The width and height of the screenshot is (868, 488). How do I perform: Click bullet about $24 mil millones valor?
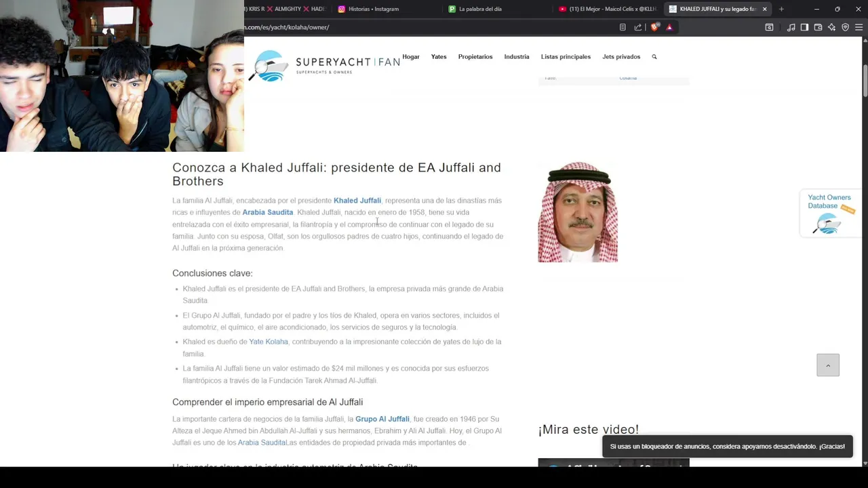(x=336, y=374)
